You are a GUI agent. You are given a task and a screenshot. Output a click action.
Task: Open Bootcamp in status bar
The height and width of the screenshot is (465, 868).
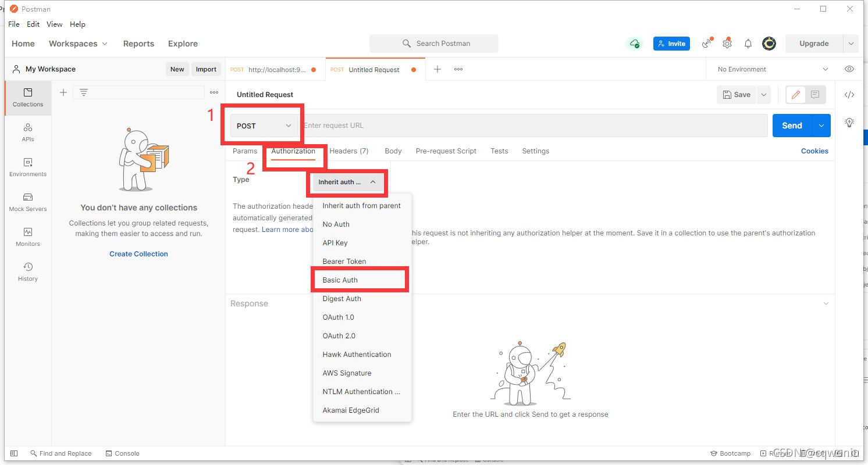point(731,453)
